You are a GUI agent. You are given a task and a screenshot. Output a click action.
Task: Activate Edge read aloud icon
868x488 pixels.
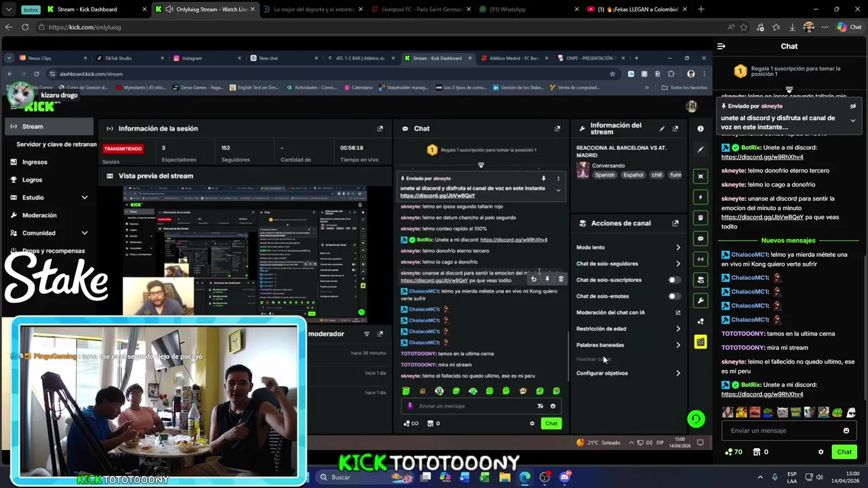pyautogui.click(x=730, y=27)
